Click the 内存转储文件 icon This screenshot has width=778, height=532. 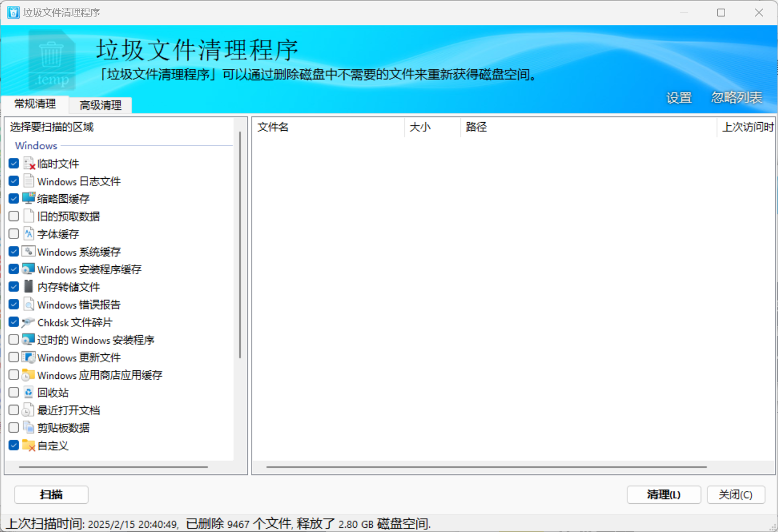tap(29, 287)
